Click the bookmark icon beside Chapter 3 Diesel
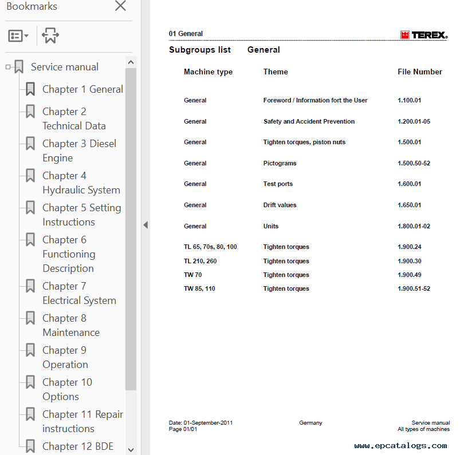 click(x=30, y=144)
